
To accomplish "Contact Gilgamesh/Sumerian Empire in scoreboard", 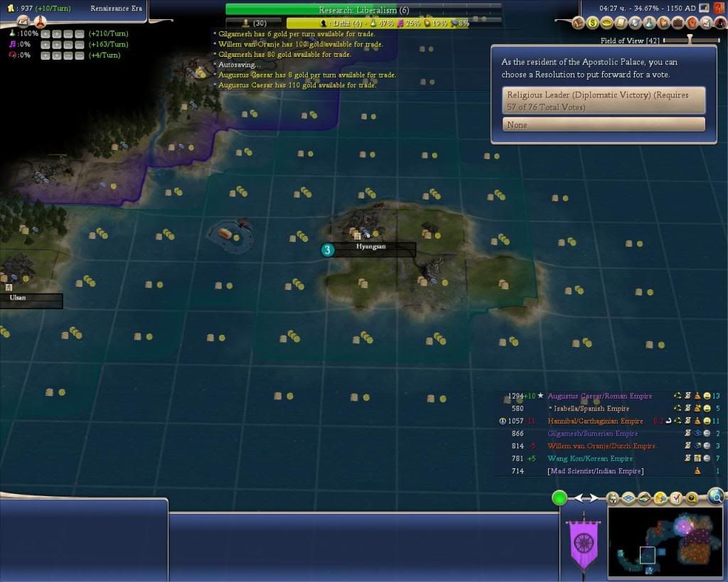I will tap(592, 433).
